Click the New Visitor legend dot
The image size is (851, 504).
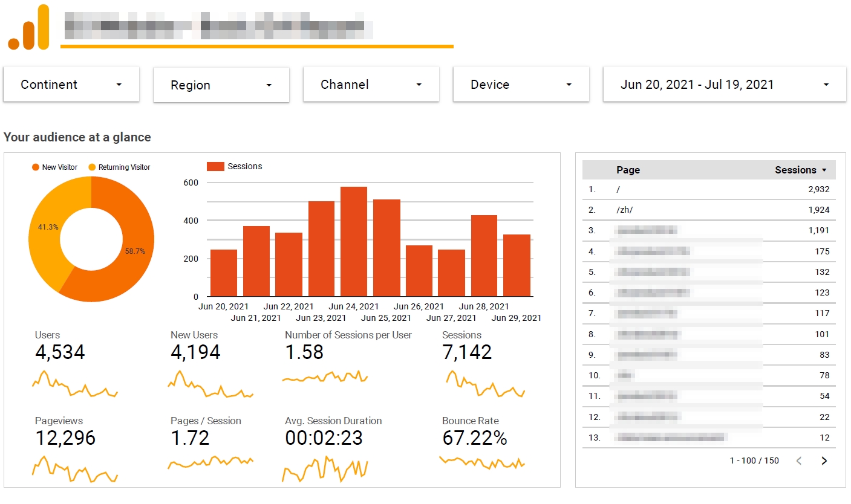tap(36, 167)
